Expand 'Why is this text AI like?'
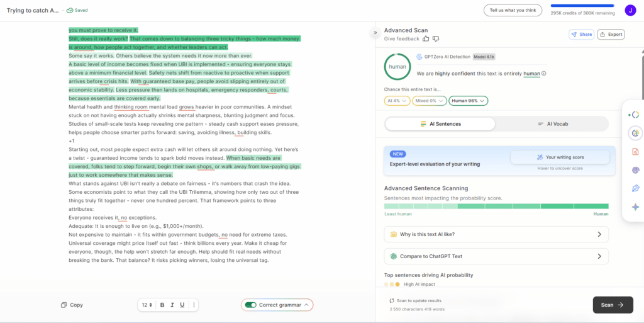The image size is (644, 323). pyautogui.click(x=496, y=234)
